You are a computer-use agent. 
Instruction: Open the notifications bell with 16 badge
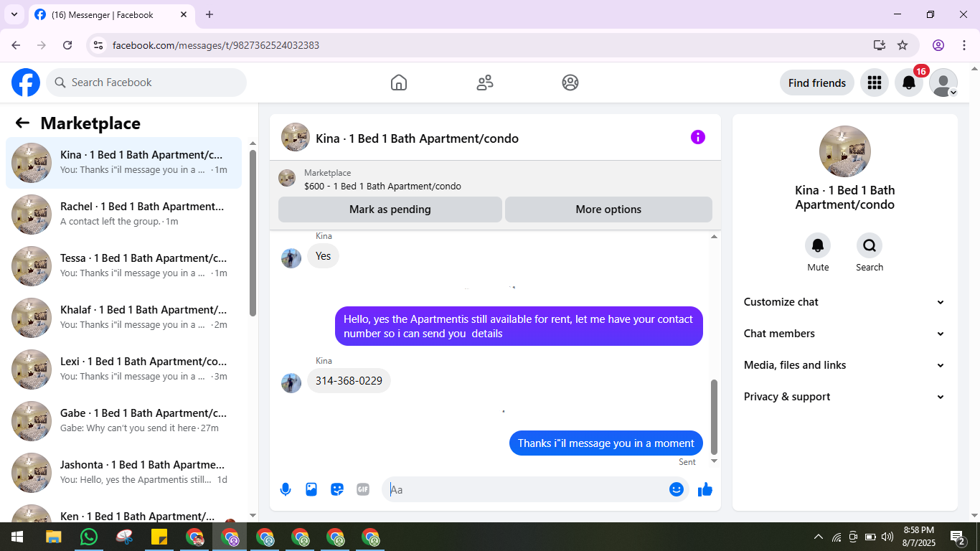(x=909, y=83)
